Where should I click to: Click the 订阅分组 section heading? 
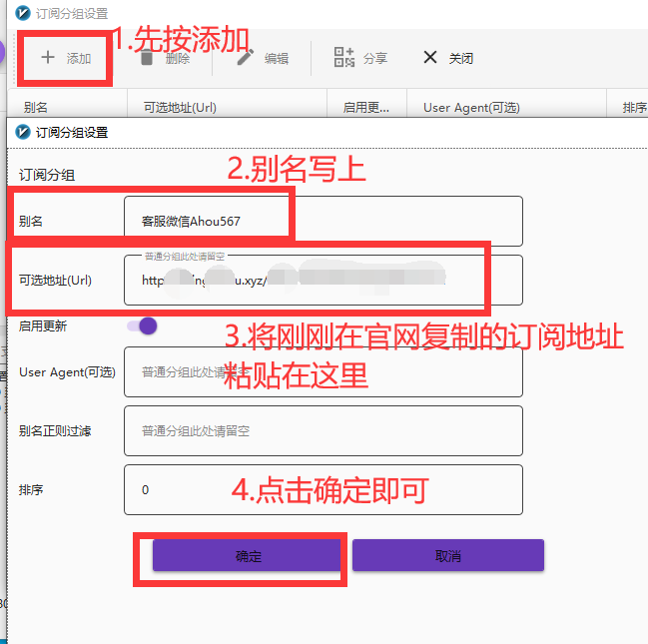[x=47, y=175]
